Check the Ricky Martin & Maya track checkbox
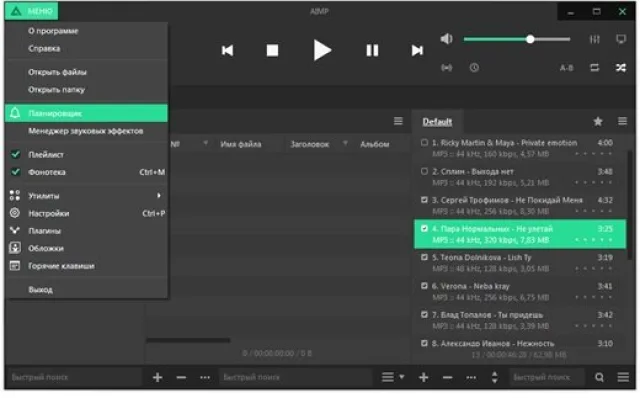The image size is (640, 398). [x=424, y=142]
